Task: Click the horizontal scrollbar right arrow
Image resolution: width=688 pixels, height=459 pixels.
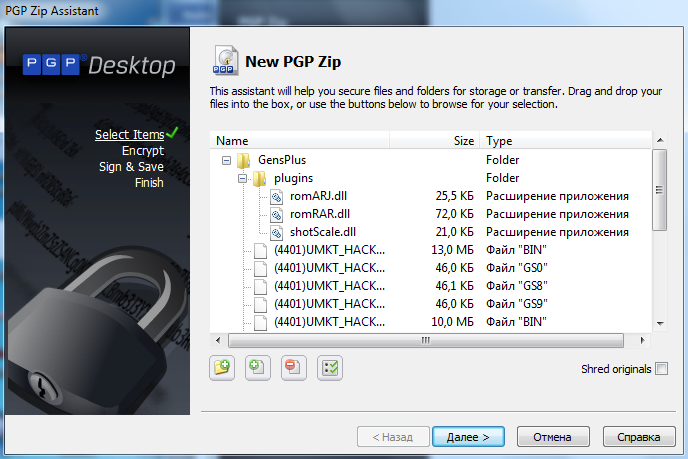Action: pos(643,340)
